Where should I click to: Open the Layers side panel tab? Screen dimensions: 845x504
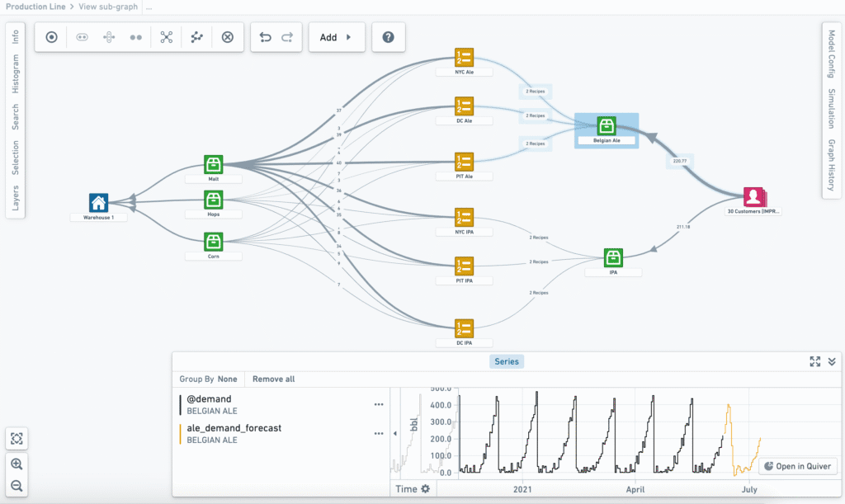point(15,198)
